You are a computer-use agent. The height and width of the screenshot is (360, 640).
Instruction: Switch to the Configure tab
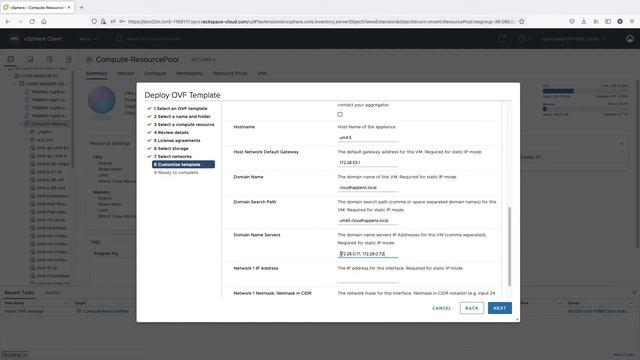pos(155,73)
